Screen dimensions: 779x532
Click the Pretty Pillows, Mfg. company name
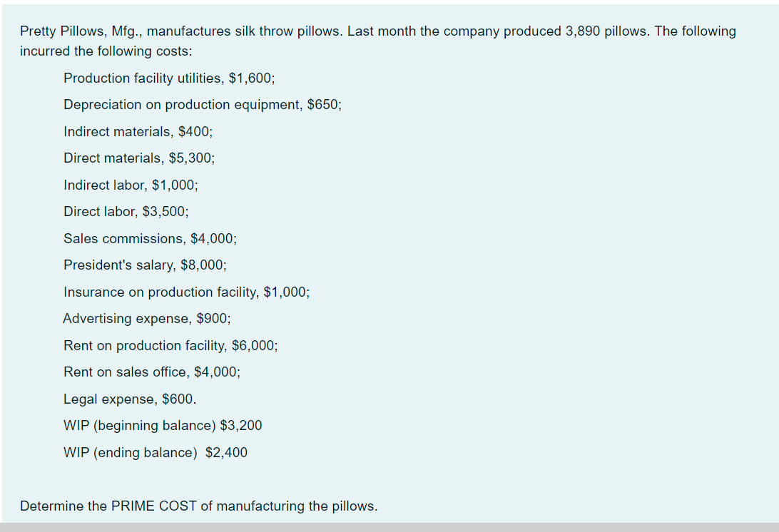click(81, 31)
